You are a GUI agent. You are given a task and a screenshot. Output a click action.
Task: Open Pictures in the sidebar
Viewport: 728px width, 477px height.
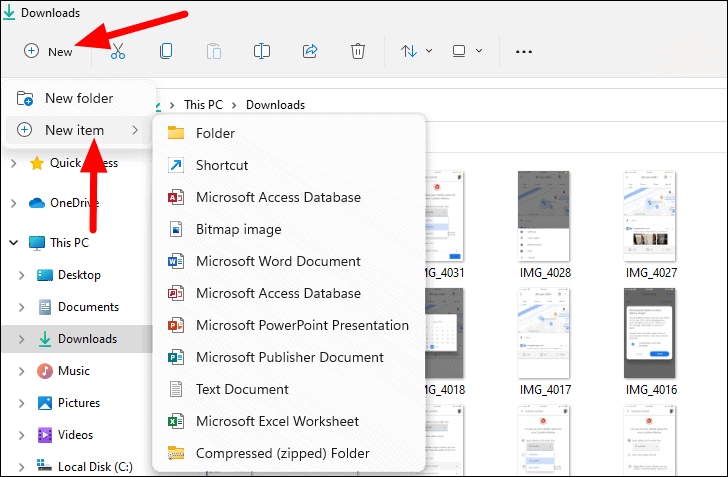coord(68,403)
